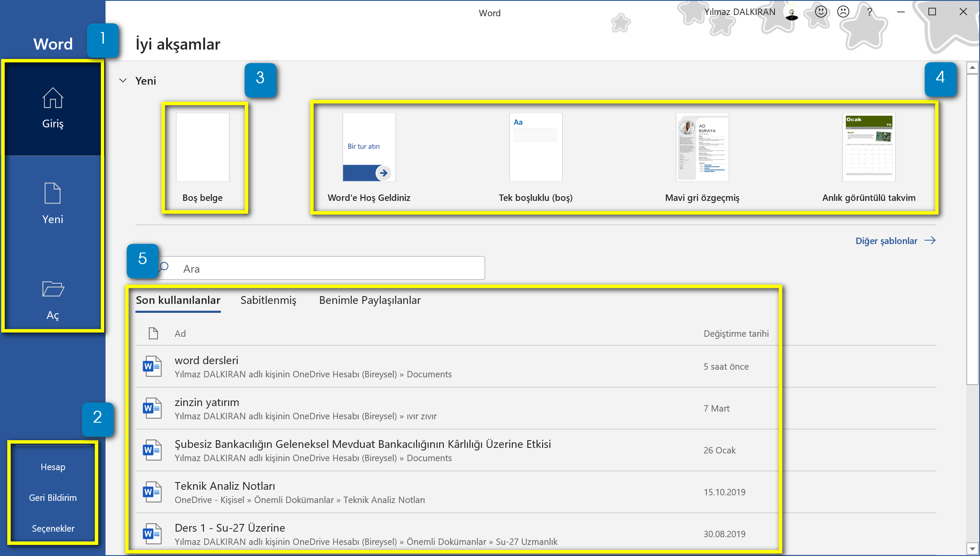The image size is (980, 556).
Task: Open the help question mark
Action: click(869, 12)
